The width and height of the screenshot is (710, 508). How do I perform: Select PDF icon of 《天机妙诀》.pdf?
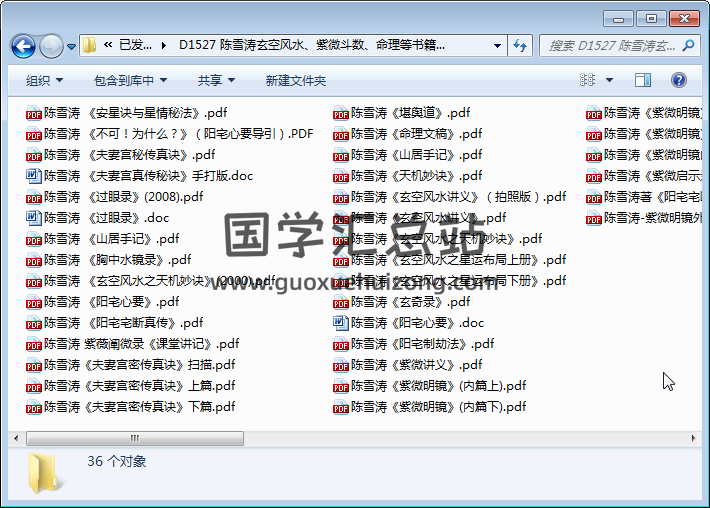pos(341,176)
